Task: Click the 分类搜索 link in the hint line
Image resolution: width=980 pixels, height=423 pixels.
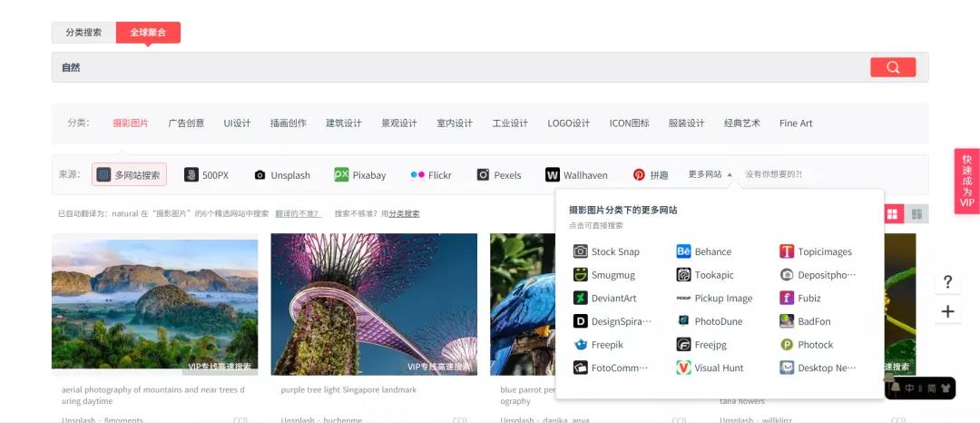Action: [x=404, y=214]
